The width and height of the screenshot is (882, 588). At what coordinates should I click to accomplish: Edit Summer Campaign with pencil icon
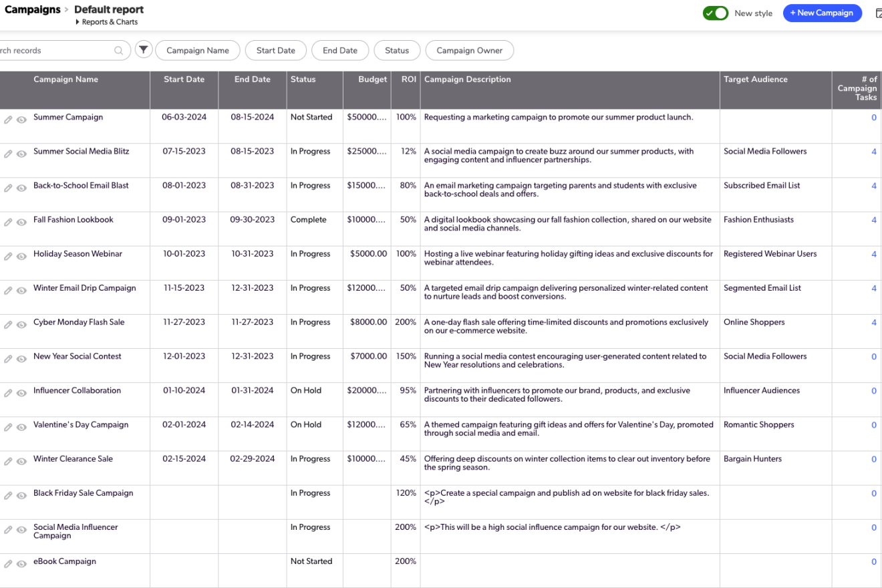click(8, 120)
